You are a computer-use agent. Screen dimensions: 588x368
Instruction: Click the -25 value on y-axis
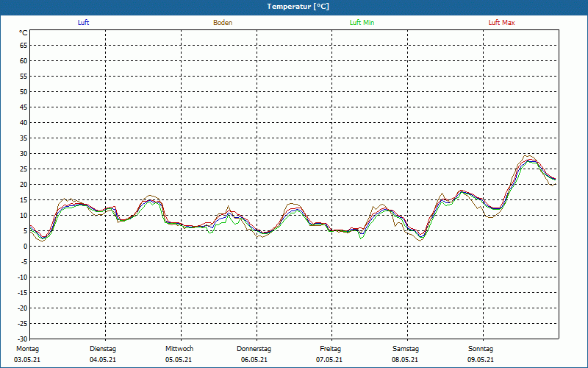(23, 324)
